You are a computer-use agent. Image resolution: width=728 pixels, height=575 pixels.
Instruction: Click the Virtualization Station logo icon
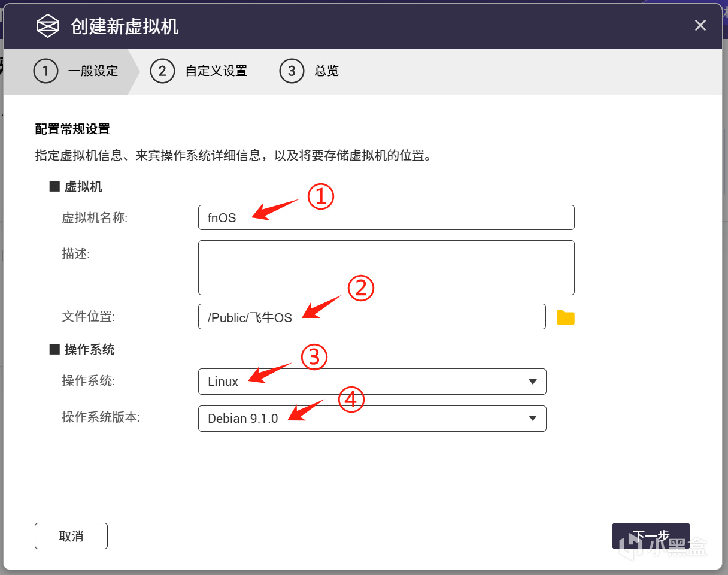tap(47, 26)
